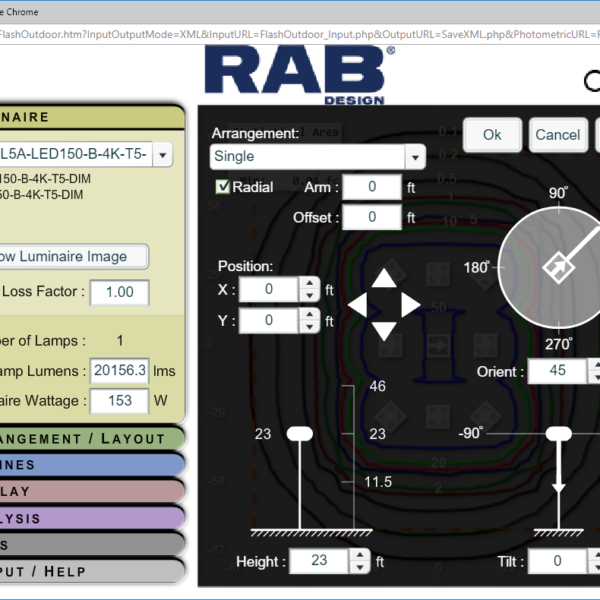
Task: Click the up arrow position nudge icon
Action: [x=384, y=279]
